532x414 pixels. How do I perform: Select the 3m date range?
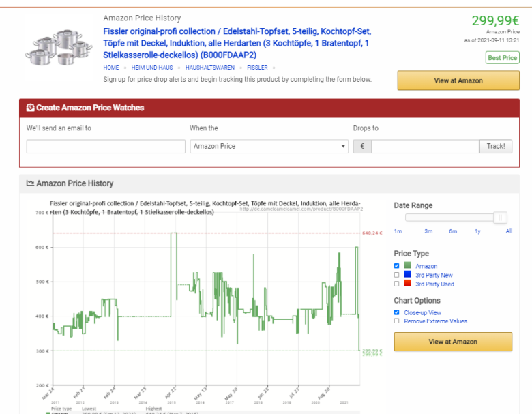[x=428, y=231]
